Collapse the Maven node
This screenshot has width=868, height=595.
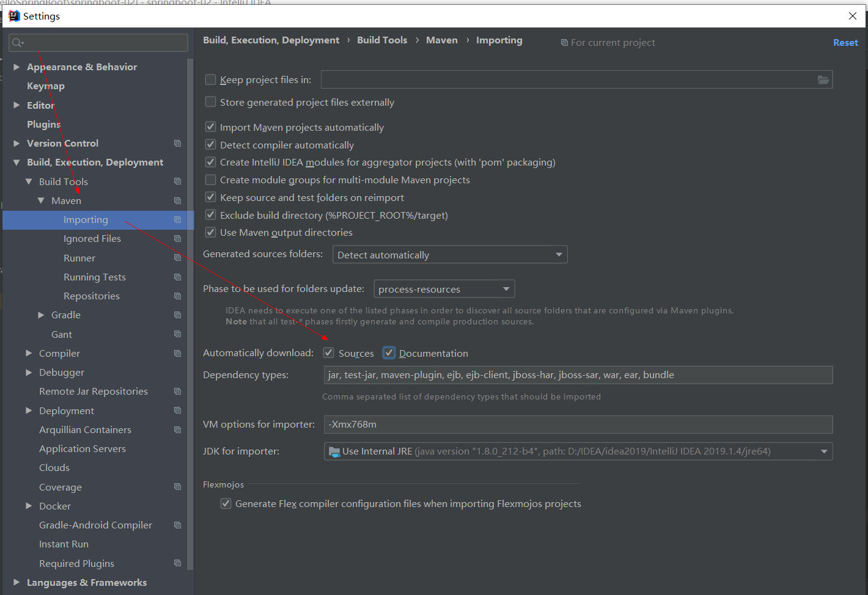(x=41, y=200)
